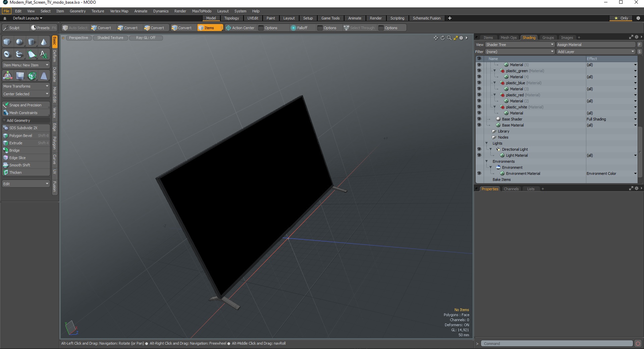Activate the Polygon Bevel tool
This screenshot has width=644, height=349.
point(26,136)
